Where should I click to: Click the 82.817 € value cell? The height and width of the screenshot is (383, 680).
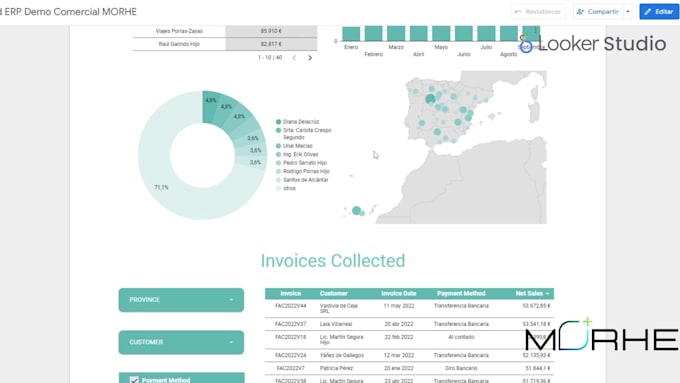pyautogui.click(x=271, y=44)
